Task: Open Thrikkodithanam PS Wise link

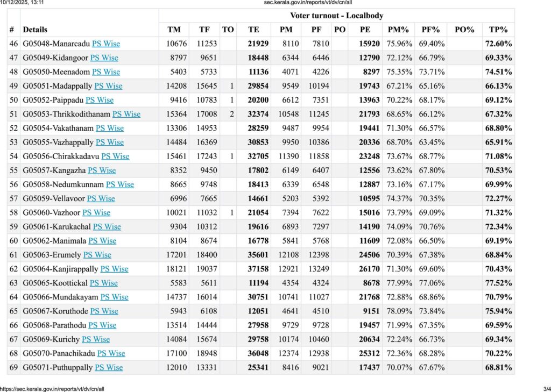Action: click(x=126, y=114)
